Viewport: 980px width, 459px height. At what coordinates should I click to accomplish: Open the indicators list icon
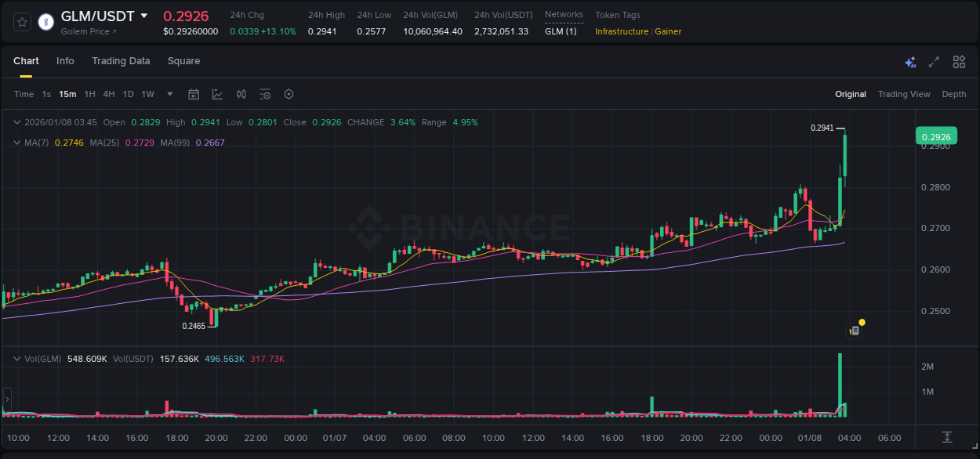tap(265, 94)
